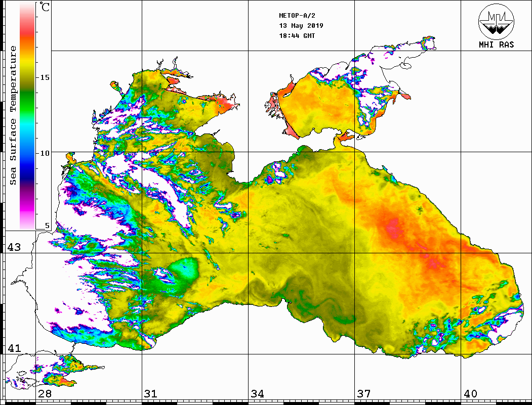Click the 'MHI RAS' label text

coord(497,44)
